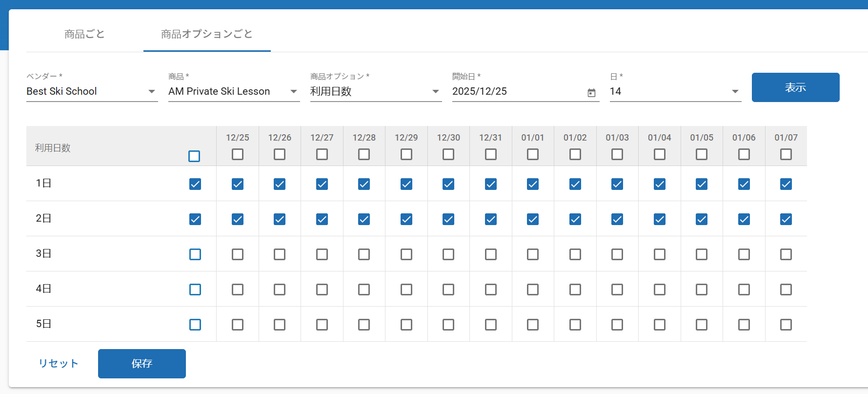Check the 12/25 column header checkbox

[x=238, y=154]
